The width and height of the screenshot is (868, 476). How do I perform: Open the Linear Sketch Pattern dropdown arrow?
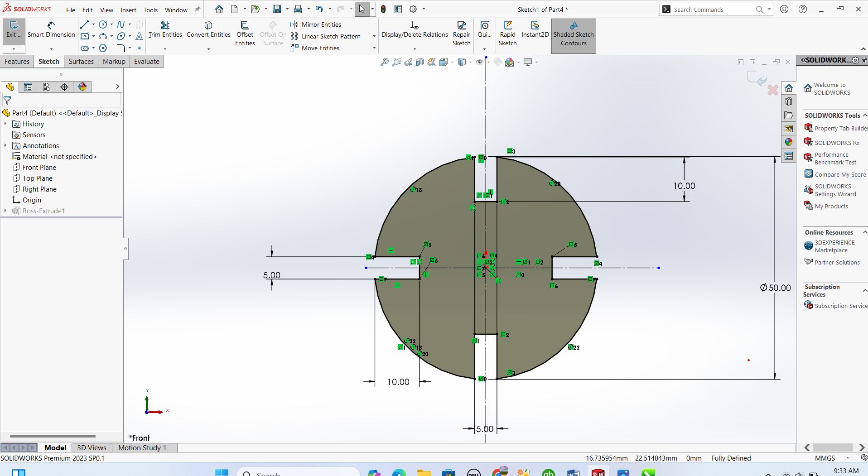tap(374, 36)
